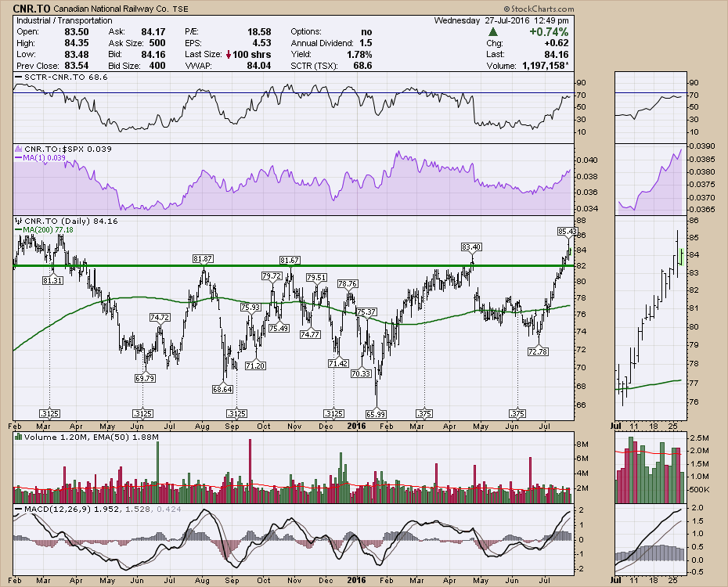The width and height of the screenshot is (728, 587).
Task: Click the MA(200) 77.18 legend entry
Action: (x=45, y=229)
